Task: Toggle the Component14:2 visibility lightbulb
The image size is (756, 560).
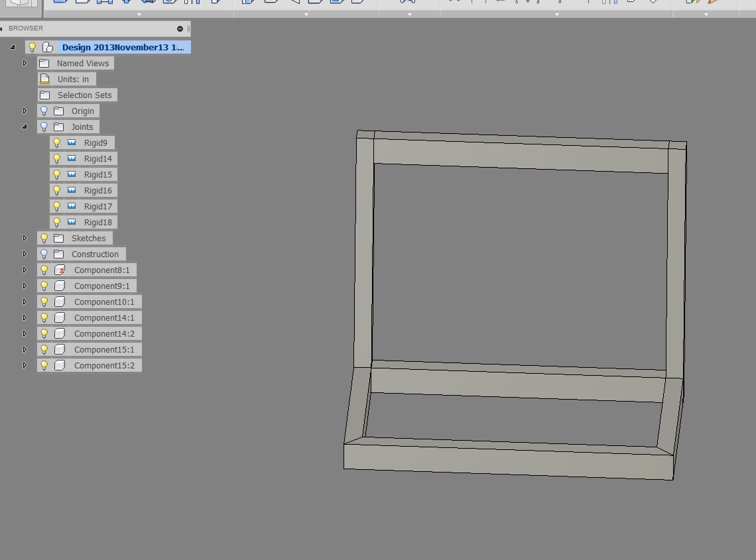Action: coord(44,333)
